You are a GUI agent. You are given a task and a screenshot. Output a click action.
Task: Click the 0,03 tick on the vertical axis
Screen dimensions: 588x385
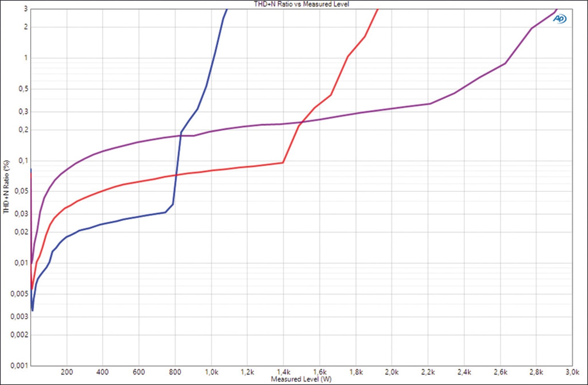22,214
